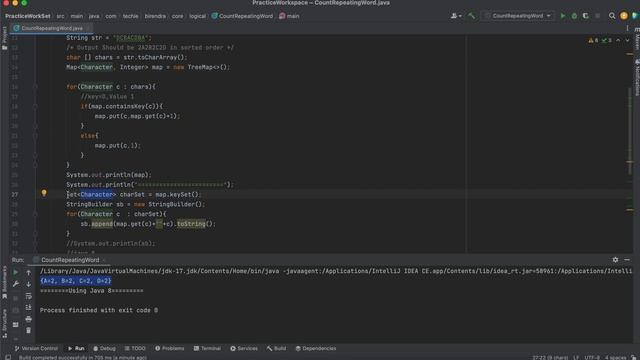Click the 'src' breadcrumb
640x360 pixels.
pyautogui.click(x=60, y=16)
